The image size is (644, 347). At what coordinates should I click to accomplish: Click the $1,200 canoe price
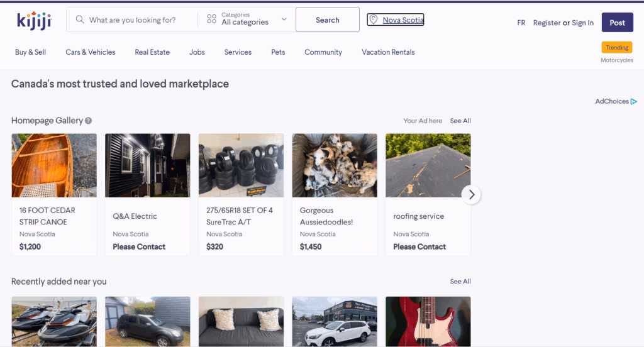click(x=30, y=247)
